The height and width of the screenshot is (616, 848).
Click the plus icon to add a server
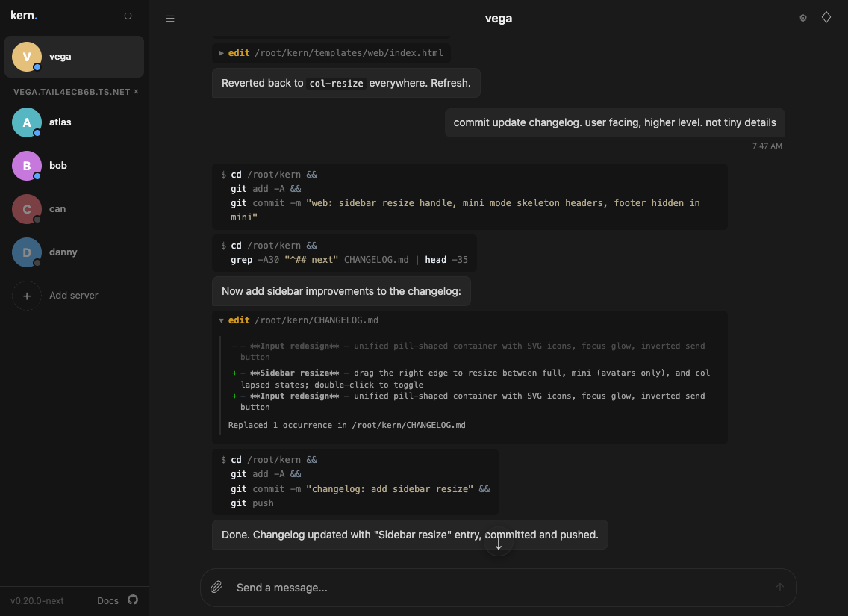coord(27,295)
